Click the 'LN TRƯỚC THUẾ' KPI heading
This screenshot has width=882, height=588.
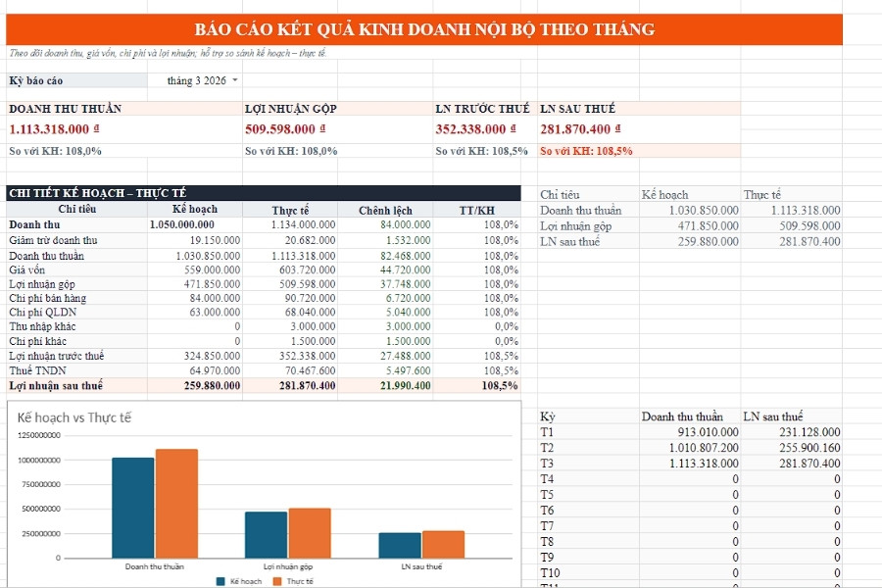tap(482, 109)
